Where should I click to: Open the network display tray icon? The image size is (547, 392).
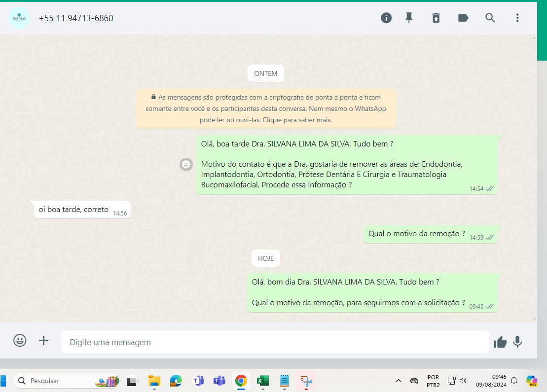pyautogui.click(x=451, y=381)
